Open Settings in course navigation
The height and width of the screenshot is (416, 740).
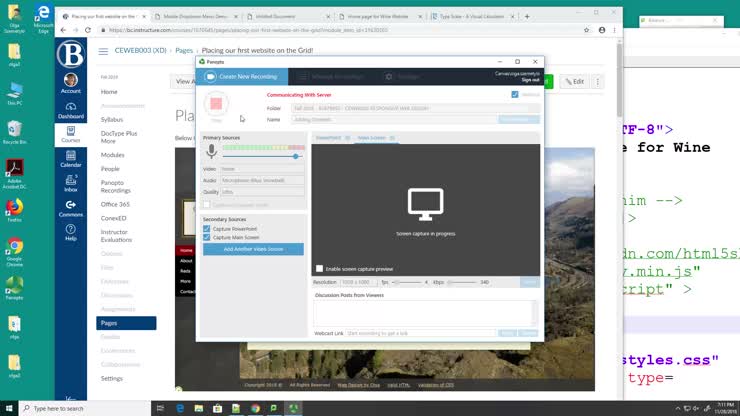coord(111,379)
